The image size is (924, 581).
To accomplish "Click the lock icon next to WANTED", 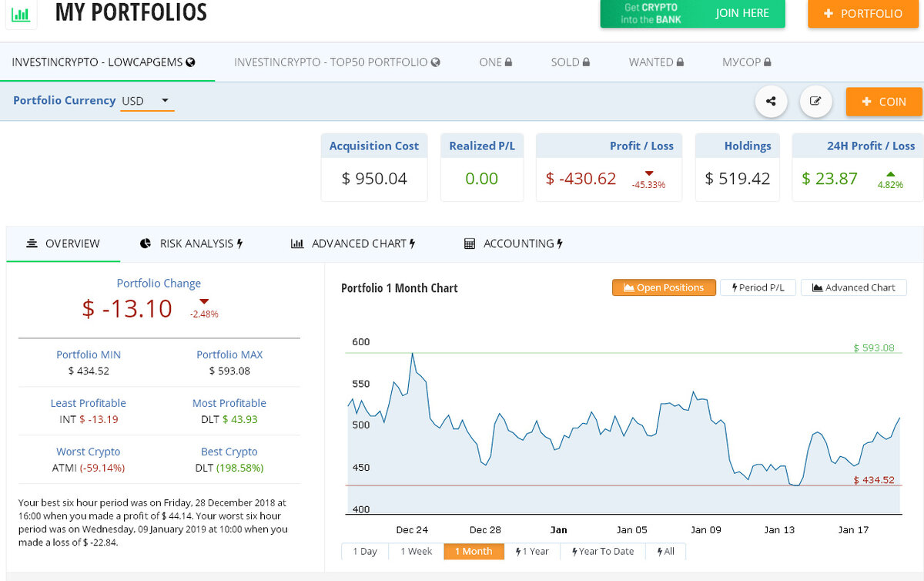I will pyautogui.click(x=680, y=62).
